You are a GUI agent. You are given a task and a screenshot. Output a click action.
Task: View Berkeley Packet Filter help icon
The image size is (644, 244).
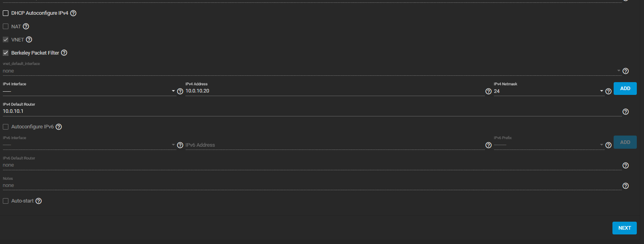click(64, 53)
